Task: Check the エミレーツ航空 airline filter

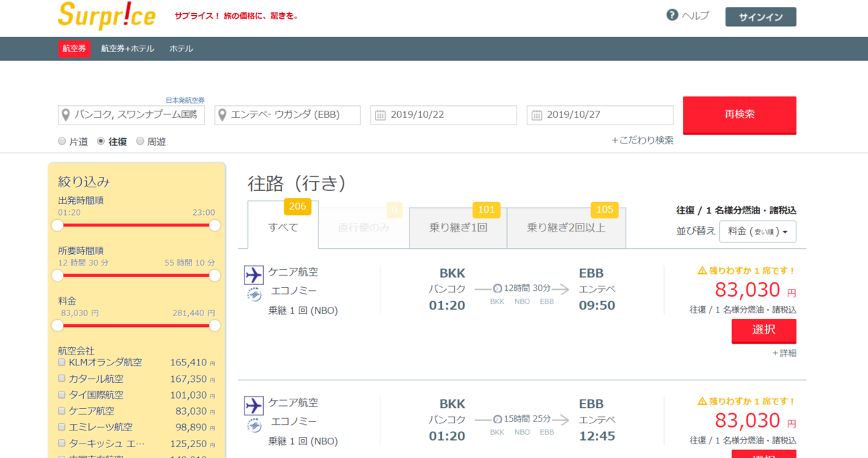Action: (x=62, y=427)
